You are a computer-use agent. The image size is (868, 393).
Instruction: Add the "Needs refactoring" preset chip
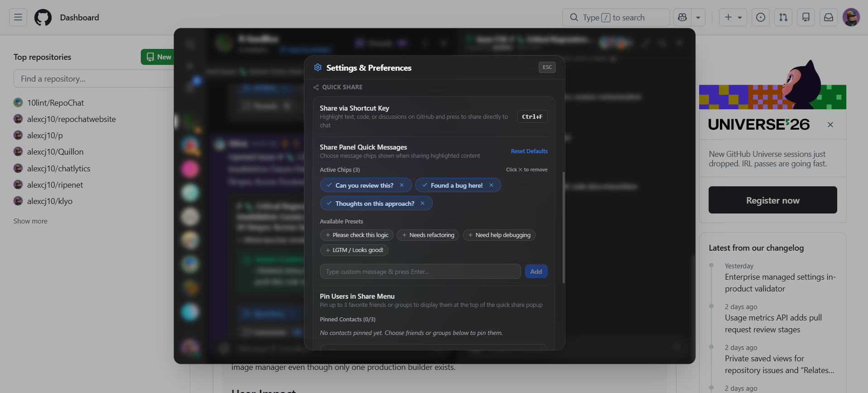click(x=428, y=235)
